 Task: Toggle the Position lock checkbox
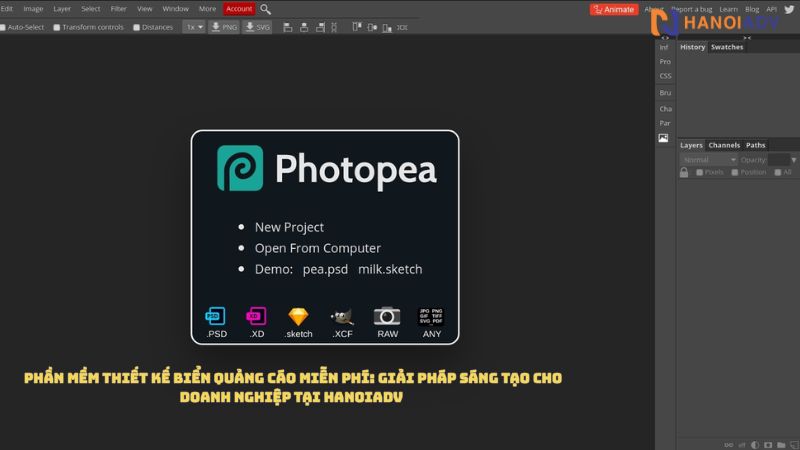coord(735,172)
